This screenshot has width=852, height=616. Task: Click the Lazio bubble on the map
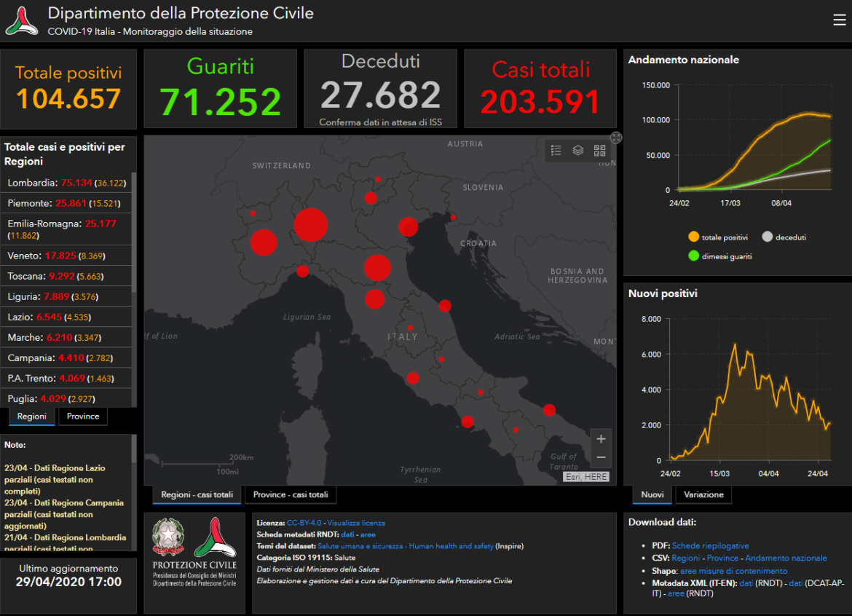413,378
